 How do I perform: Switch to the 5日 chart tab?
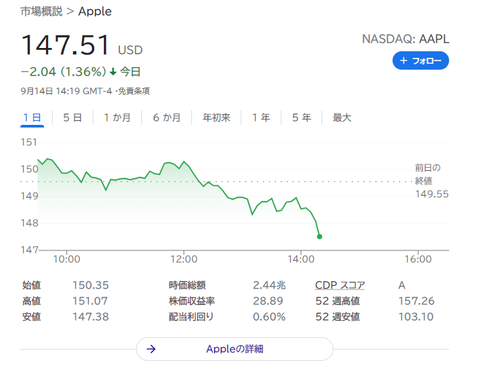click(72, 118)
